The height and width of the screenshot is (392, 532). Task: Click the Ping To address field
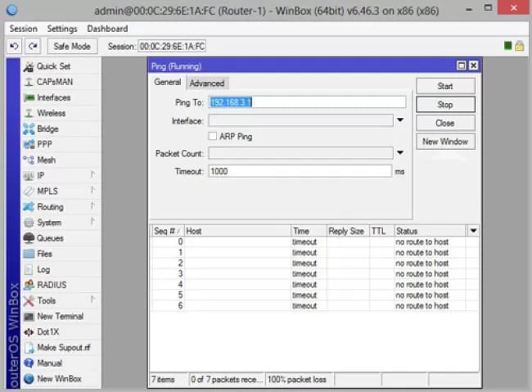[x=306, y=102]
